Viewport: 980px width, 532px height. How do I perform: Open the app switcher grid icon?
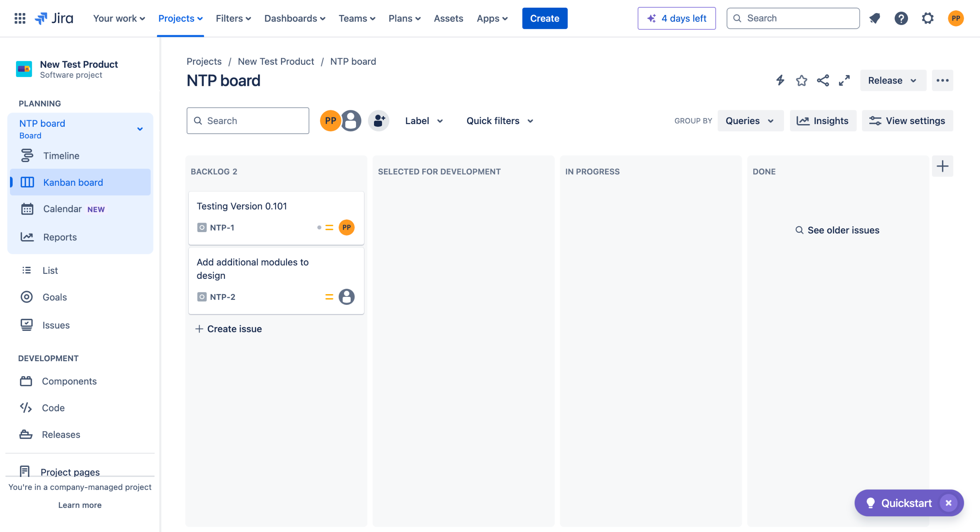pyautogui.click(x=20, y=18)
